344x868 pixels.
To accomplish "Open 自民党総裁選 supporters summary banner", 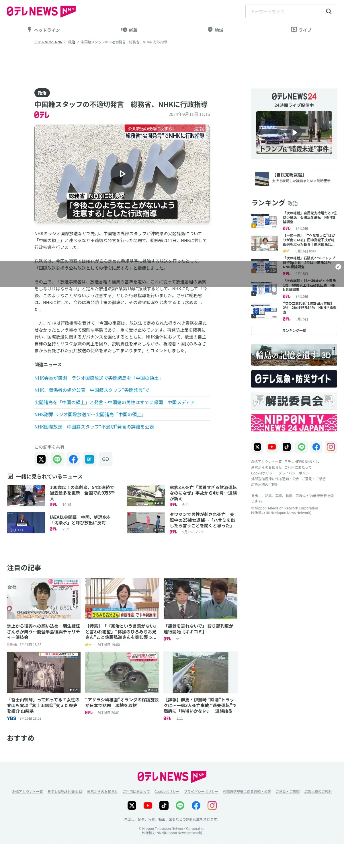I will [x=294, y=179].
